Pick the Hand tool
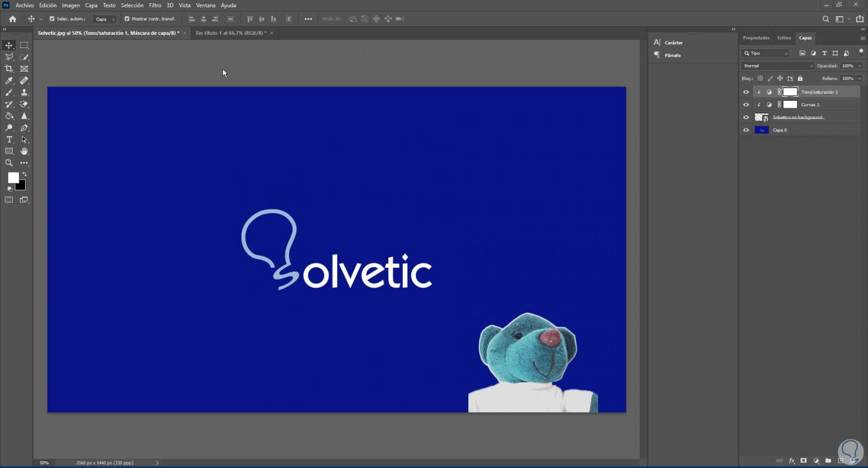This screenshot has width=868, height=468. click(x=24, y=151)
